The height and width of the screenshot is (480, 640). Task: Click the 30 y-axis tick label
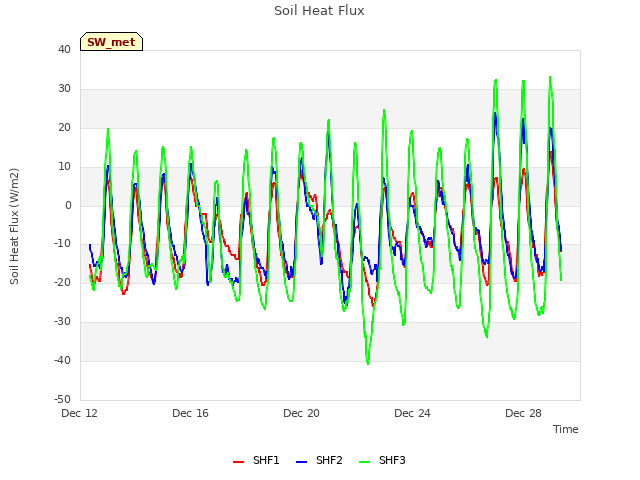tap(64, 89)
